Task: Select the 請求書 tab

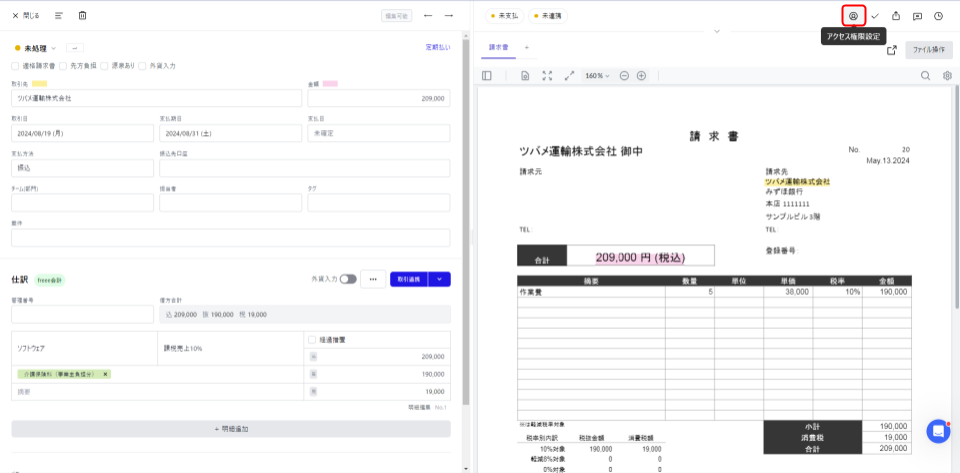Action: pyautogui.click(x=499, y=48)
